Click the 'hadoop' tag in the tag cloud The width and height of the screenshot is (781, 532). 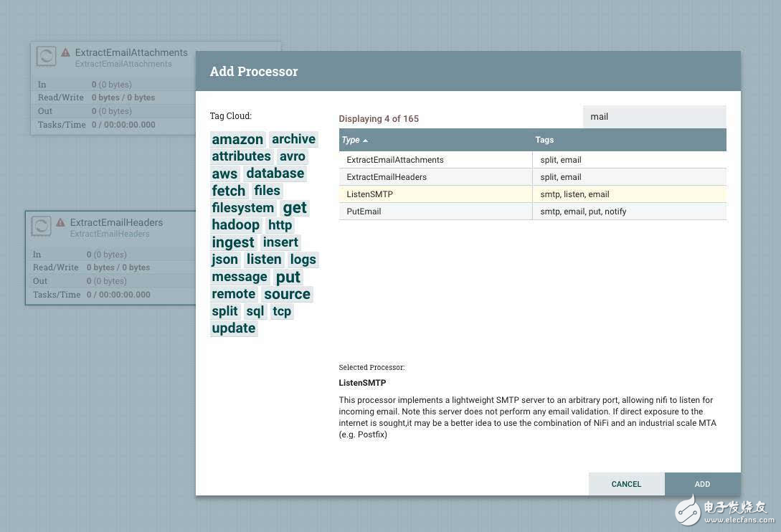point(236,224)
